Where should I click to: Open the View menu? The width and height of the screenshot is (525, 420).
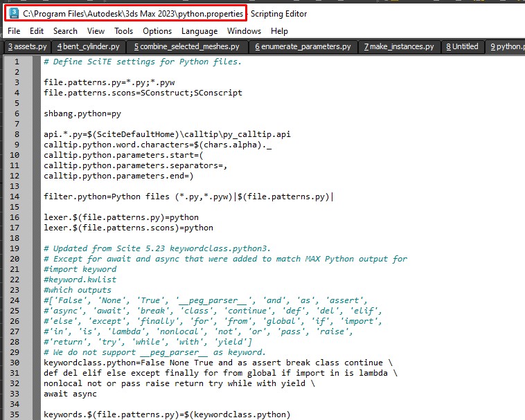tap(96, 31)
